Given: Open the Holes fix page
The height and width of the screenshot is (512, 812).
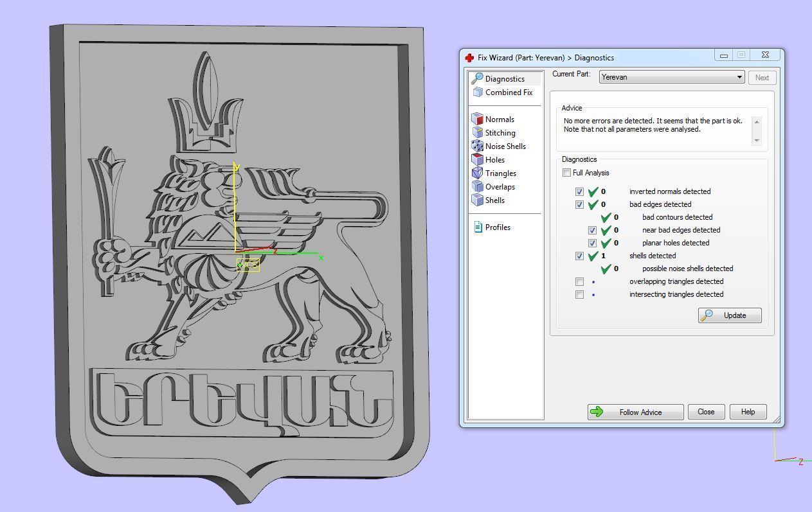Looking at the screenshot, I should [x=495, y=159].
